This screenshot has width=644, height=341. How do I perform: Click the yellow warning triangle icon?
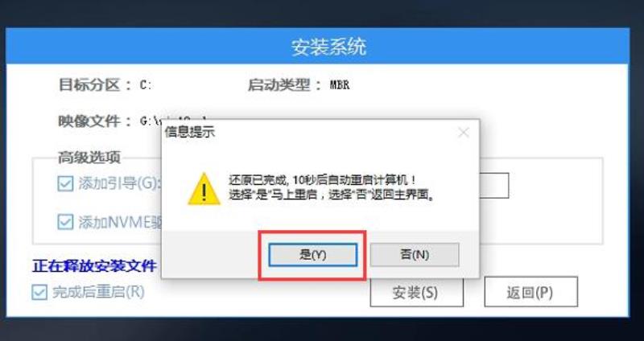tap(204, 189)
